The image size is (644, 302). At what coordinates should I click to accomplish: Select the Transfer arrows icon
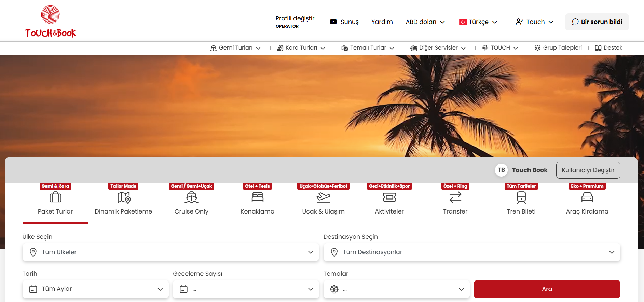pyautogui.click(x=455, y=197)
